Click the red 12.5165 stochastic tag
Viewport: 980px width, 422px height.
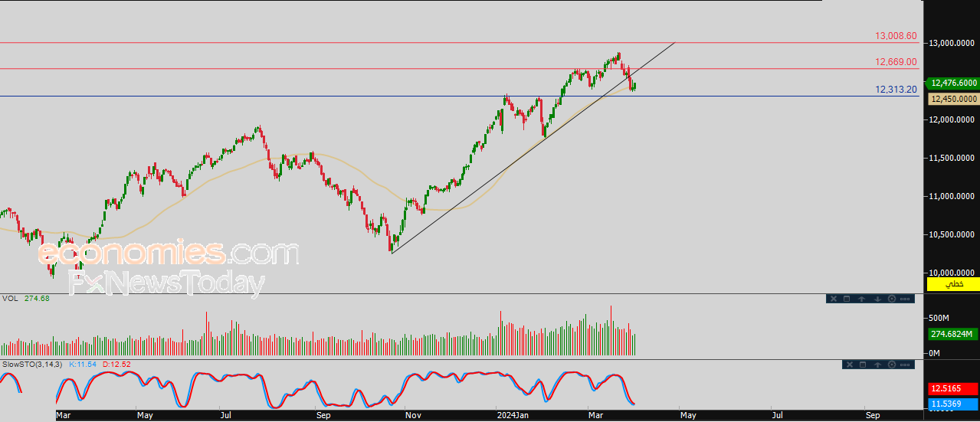pos(954,389)
